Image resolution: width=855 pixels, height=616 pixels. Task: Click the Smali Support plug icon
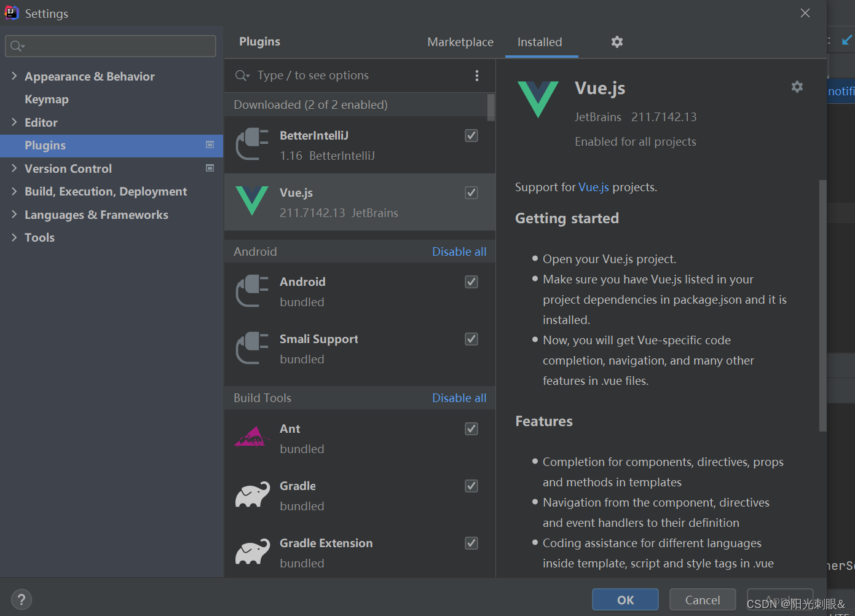(252, 347)
